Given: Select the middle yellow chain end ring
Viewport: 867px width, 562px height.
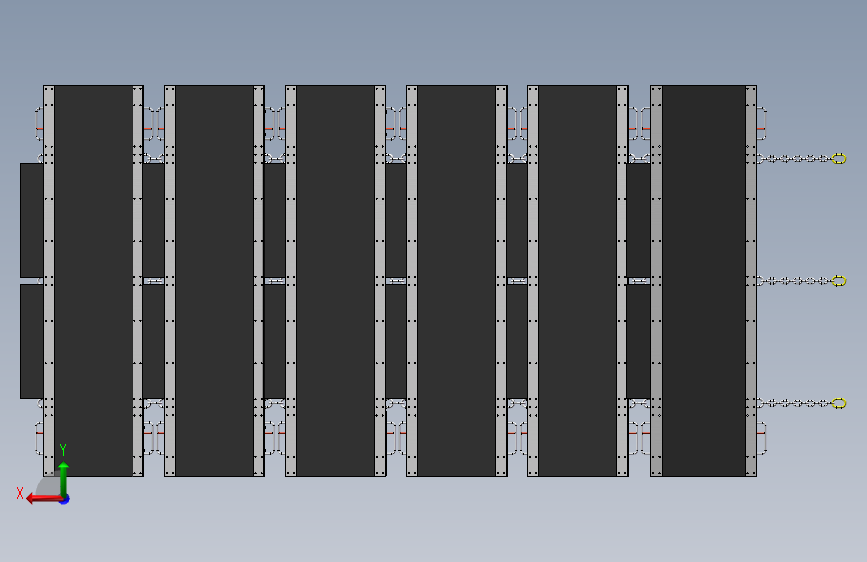Looking at the screenshot, I should (x=839, y=281).
